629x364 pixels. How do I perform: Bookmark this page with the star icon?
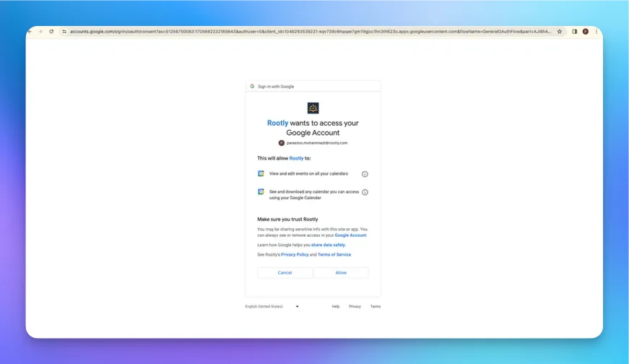click(560, 31)
